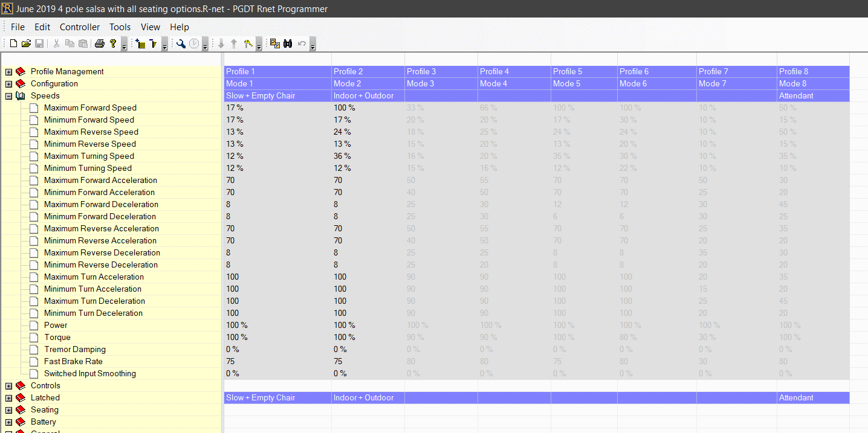Expand the Profile Management tree node
868x433 pixels.
point(9,72)
